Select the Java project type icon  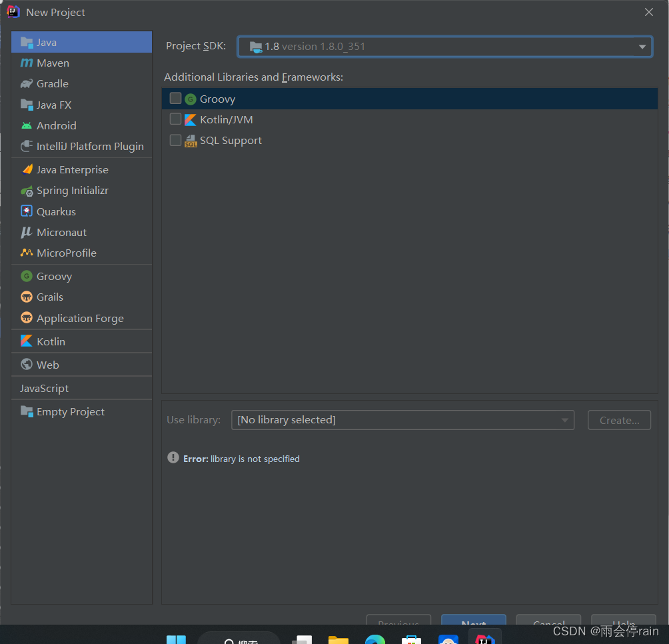tap(27, 43)
